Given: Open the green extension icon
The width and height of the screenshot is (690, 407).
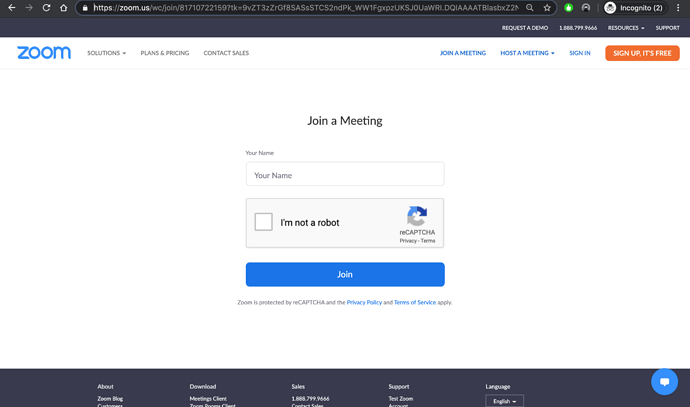Looking at the screenshot, I should [569, 8].
